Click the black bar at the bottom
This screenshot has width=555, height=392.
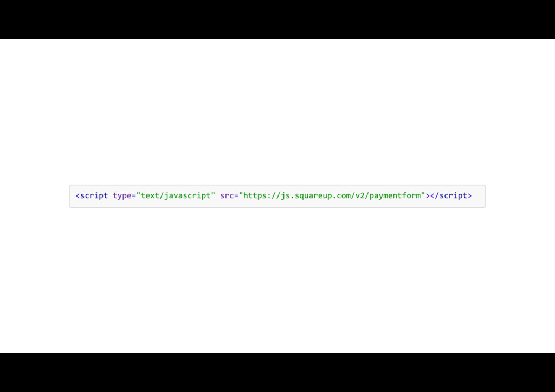click(x=277, y=373)
